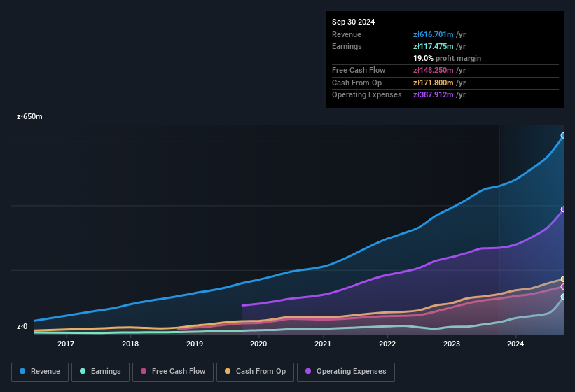
Task: Click the Revenue data point marker at chart end
Action: [563, 136]
